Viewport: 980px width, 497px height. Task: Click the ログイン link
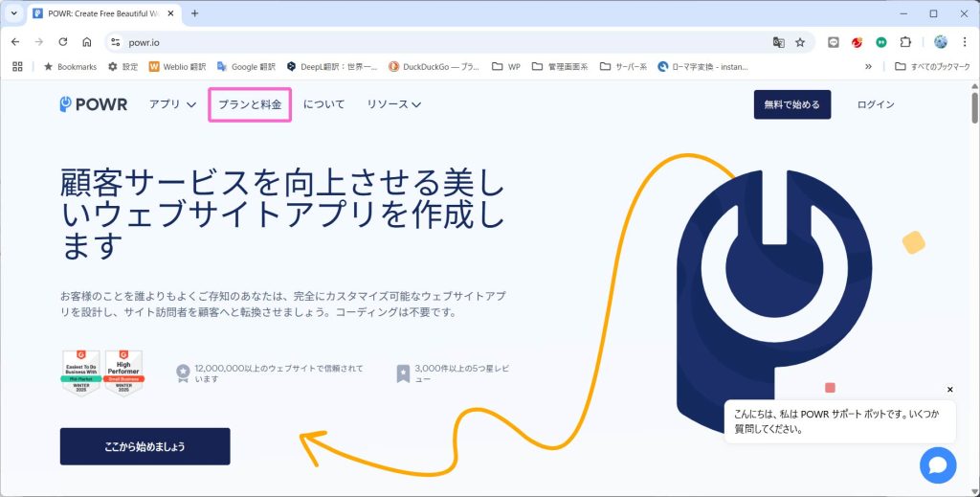click(x=876, y=104)
